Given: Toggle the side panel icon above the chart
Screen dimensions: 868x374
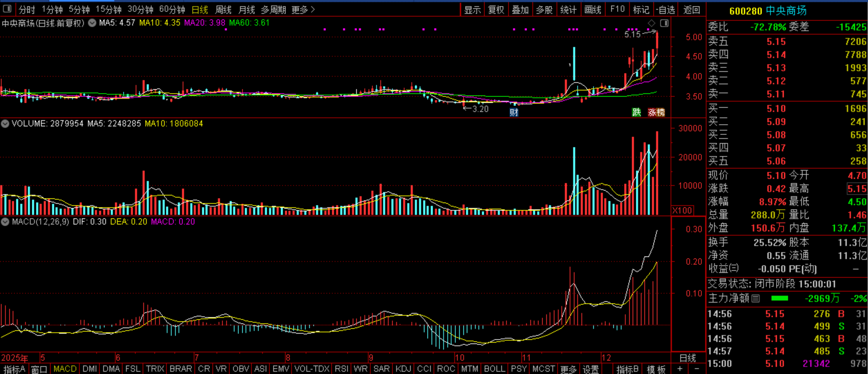Looking at the screenshot, I should (664, 23).
